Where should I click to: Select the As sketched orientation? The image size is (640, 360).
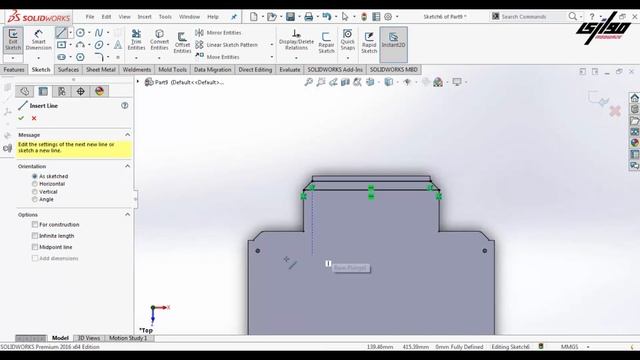tap(35, 176)
